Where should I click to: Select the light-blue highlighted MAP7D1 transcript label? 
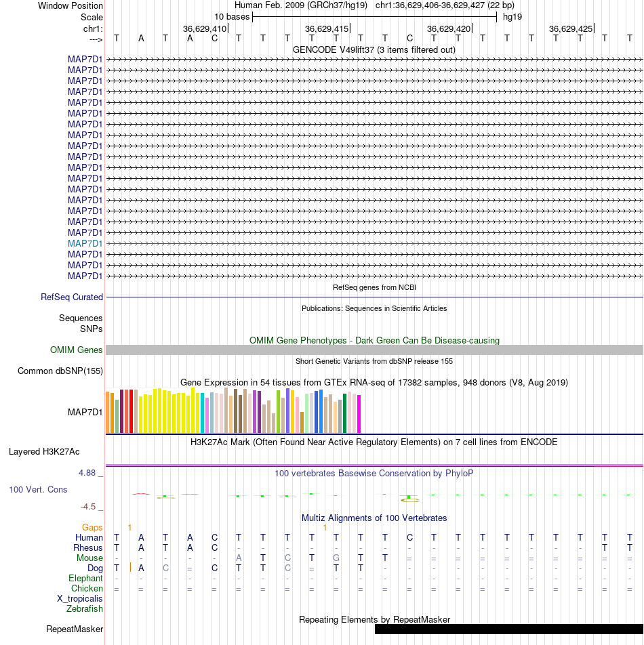point(85,243)
